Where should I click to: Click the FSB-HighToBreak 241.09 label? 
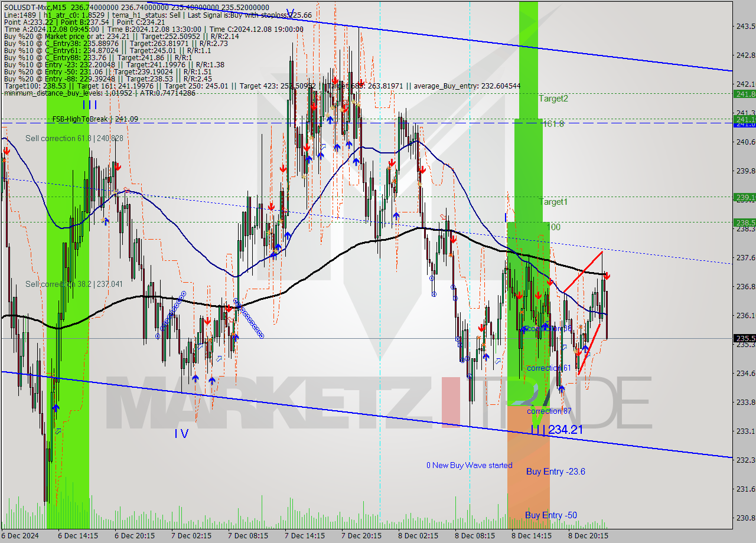point(95,119)
